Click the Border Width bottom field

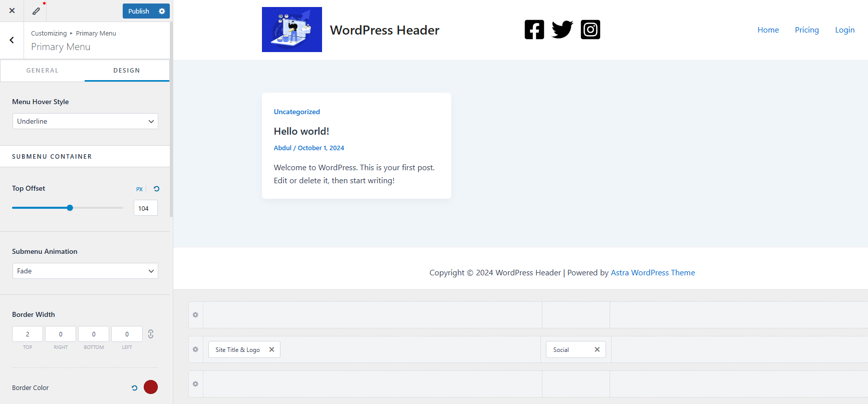[x=94, y=334]
